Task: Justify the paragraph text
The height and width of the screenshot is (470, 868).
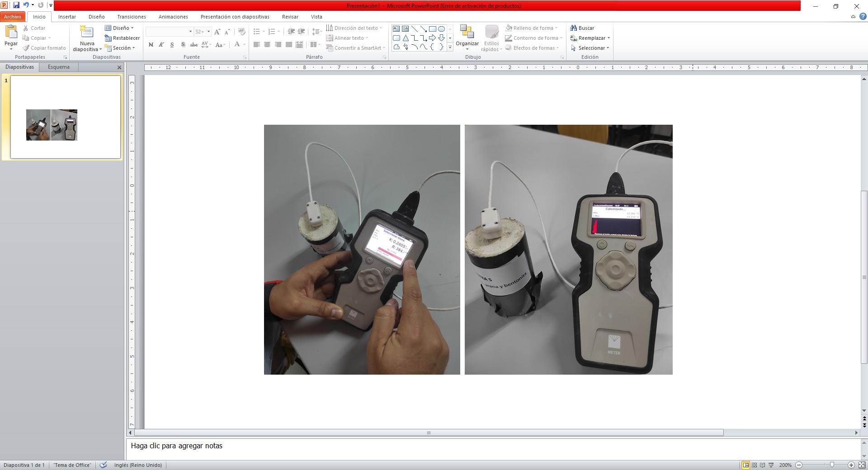Action: 288,45
